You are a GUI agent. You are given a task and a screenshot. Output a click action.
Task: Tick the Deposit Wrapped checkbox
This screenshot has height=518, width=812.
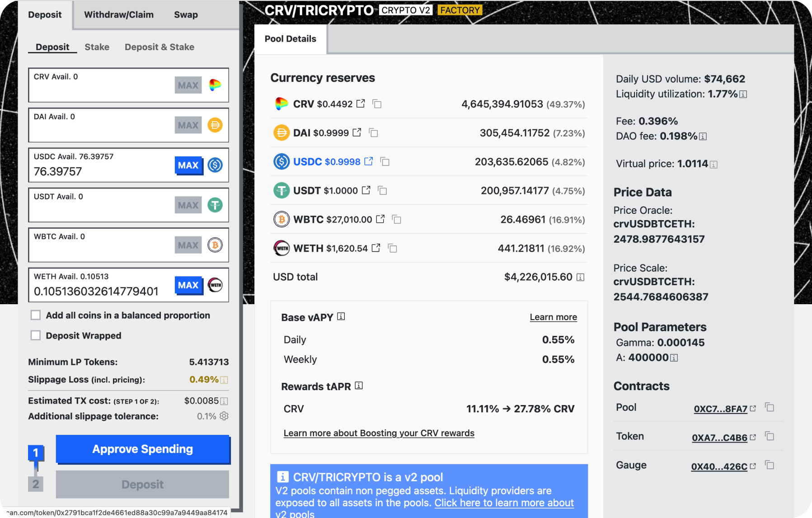tap(36, 335)
